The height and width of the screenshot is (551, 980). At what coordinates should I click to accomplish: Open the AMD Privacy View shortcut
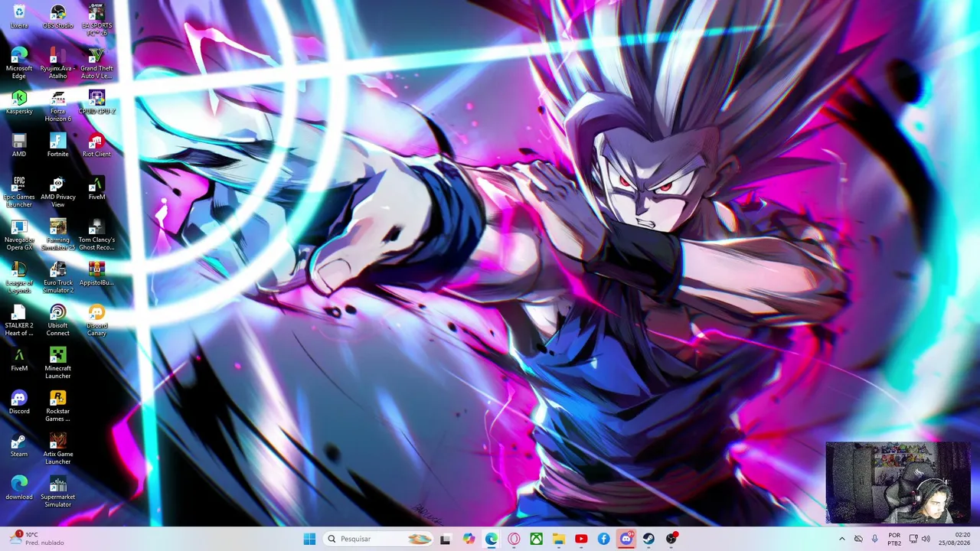point(57,192)
